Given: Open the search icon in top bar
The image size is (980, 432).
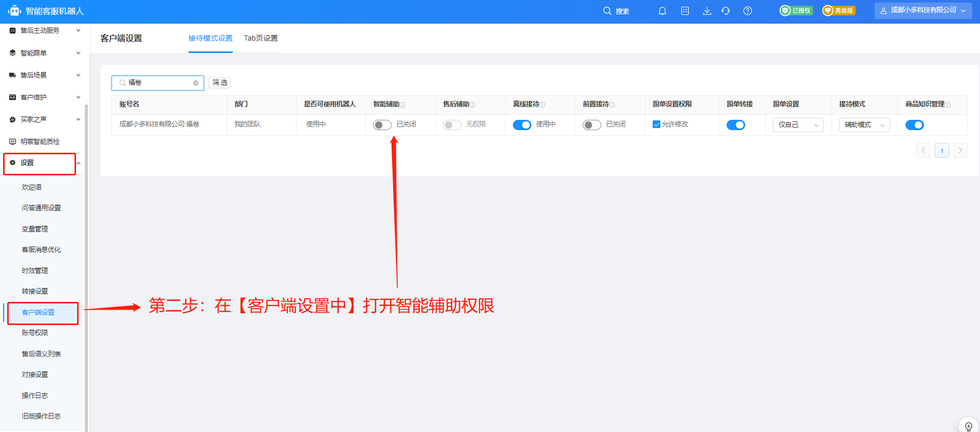Looking at the screenshot, I should [607, 11].
